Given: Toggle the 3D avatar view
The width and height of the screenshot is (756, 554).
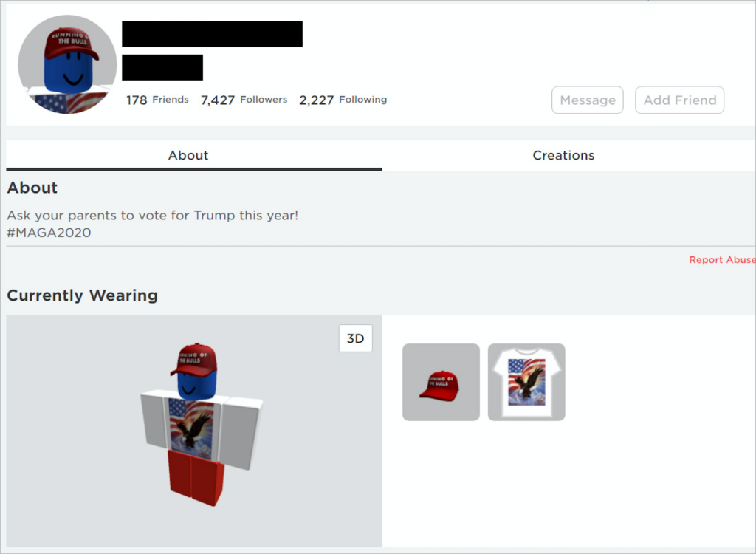Looking at the screenshot, I should point(355,338).
